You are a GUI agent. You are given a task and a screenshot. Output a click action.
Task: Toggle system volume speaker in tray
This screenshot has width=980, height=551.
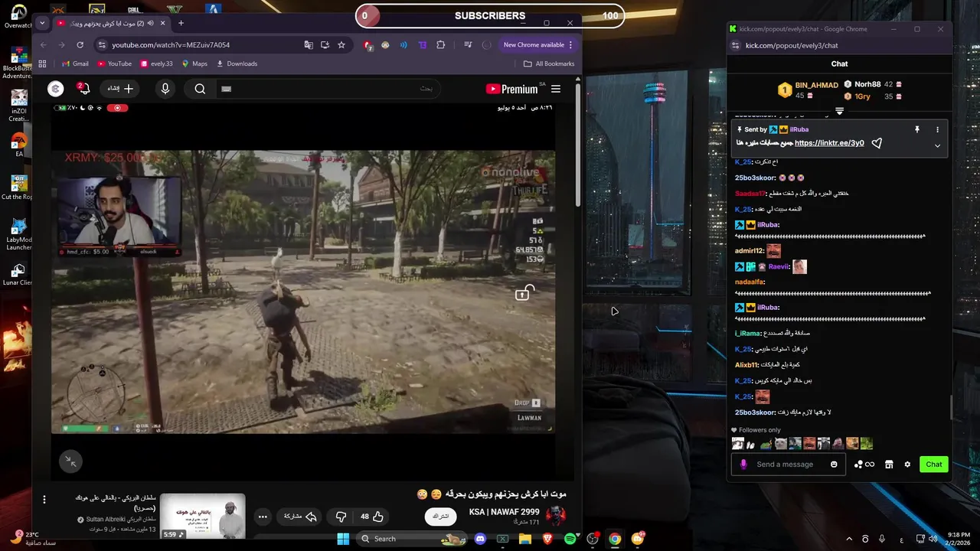933,539
